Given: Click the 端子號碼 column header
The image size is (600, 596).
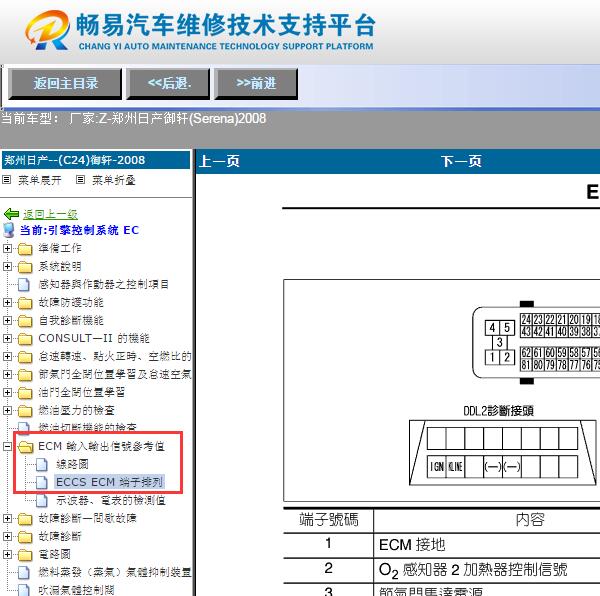Looking at the screenshot, I should [329, 519].
